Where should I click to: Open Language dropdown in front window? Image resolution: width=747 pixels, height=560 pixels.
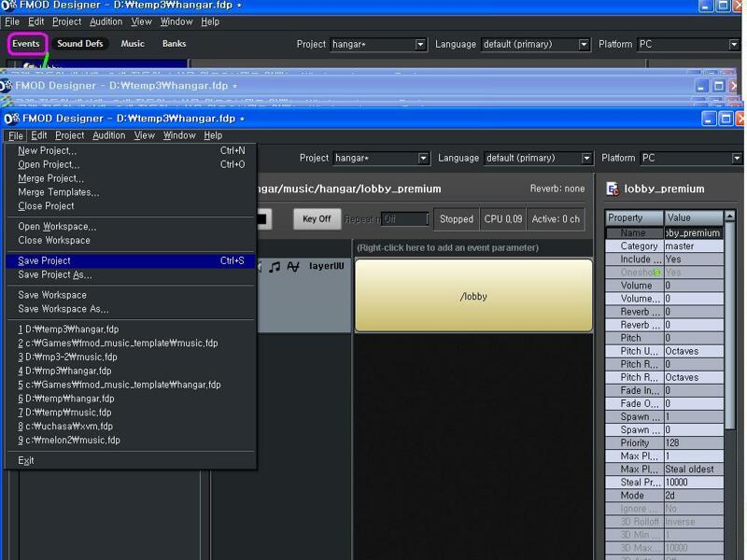tap(586, 158)
